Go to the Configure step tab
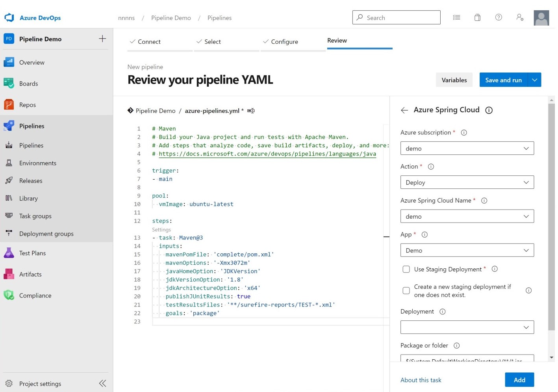558x392 pixels. tap(293, 42)
